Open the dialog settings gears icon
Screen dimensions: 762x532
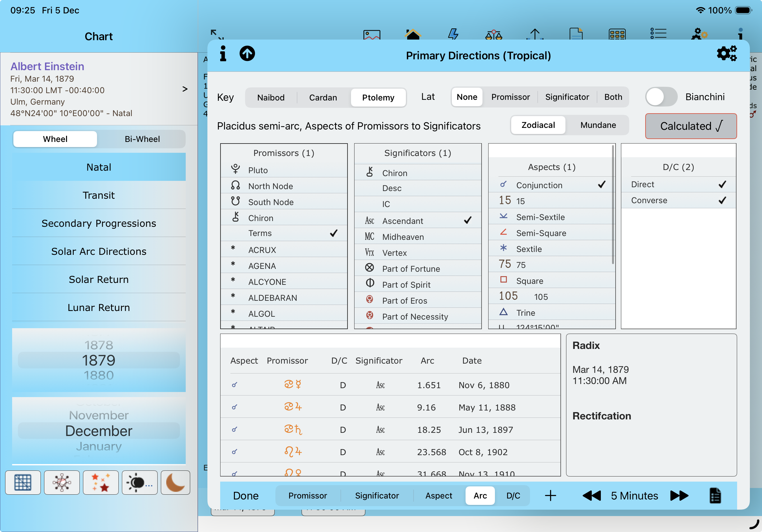click(x=726, y=53)
